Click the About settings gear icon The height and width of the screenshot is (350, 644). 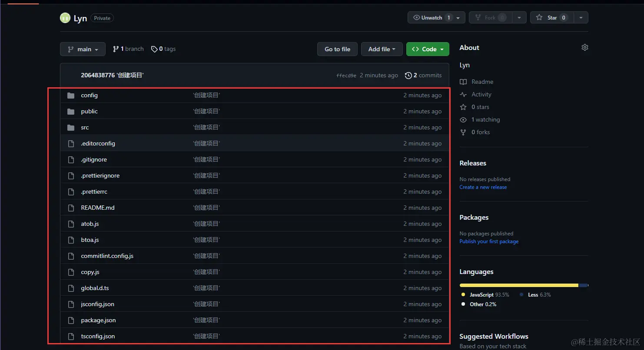coord(585,47)
